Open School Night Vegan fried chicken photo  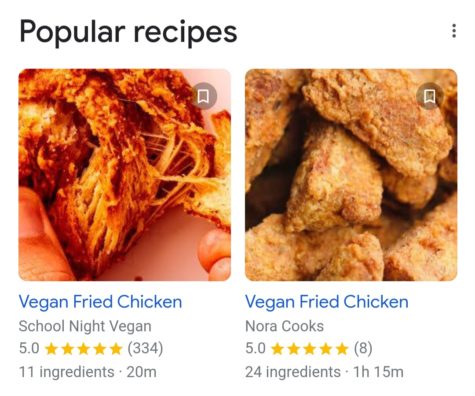(125, 175)
